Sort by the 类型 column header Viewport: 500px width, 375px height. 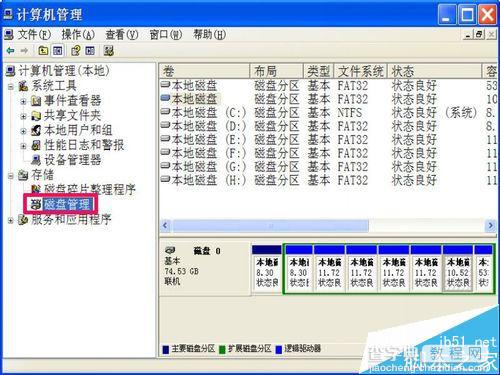point(319,71)
